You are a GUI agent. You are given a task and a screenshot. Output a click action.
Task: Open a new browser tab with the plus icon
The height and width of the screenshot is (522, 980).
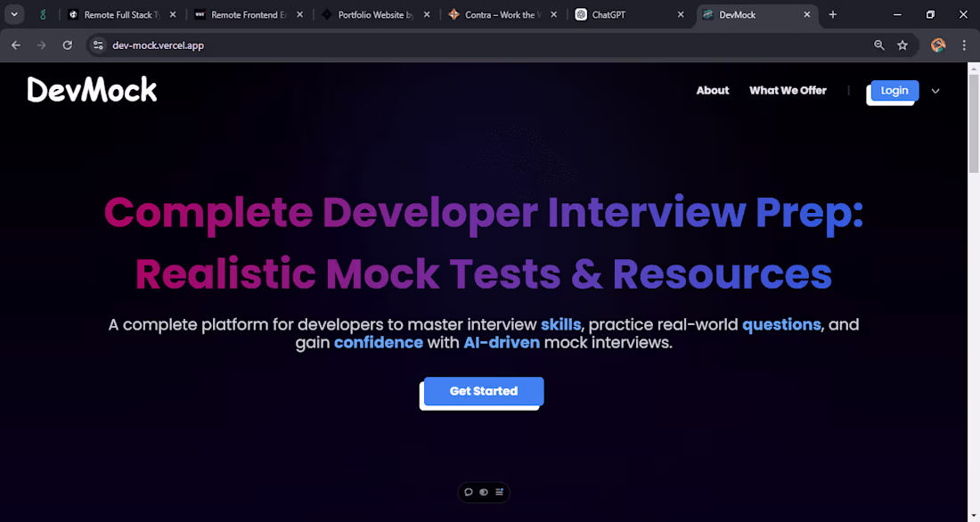click(832, 14)
